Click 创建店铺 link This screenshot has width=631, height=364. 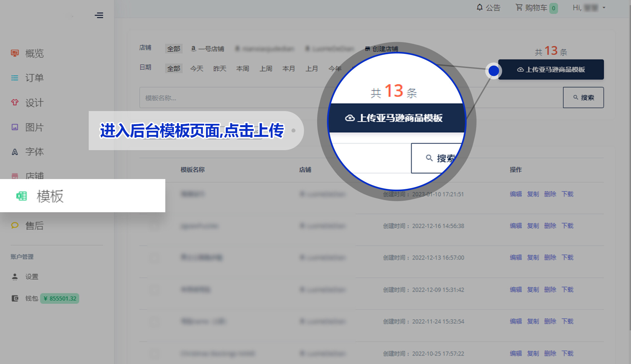click(382, 49)
